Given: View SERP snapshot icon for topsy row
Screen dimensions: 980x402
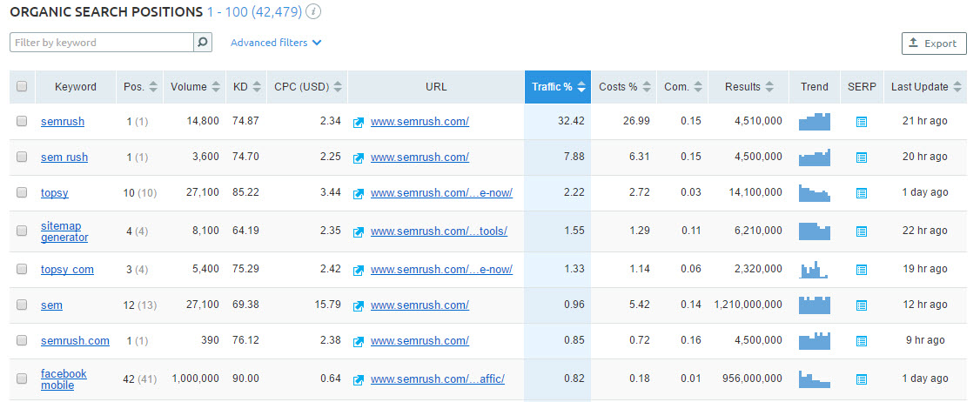Looking at the screenshot, I should pos(862,193).
